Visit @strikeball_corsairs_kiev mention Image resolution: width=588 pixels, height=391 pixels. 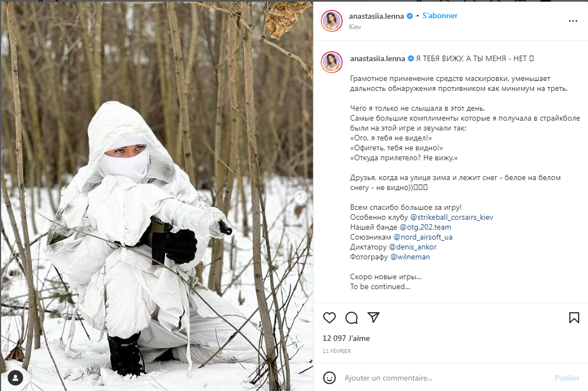pyautogui.click(x=452, y=217)
